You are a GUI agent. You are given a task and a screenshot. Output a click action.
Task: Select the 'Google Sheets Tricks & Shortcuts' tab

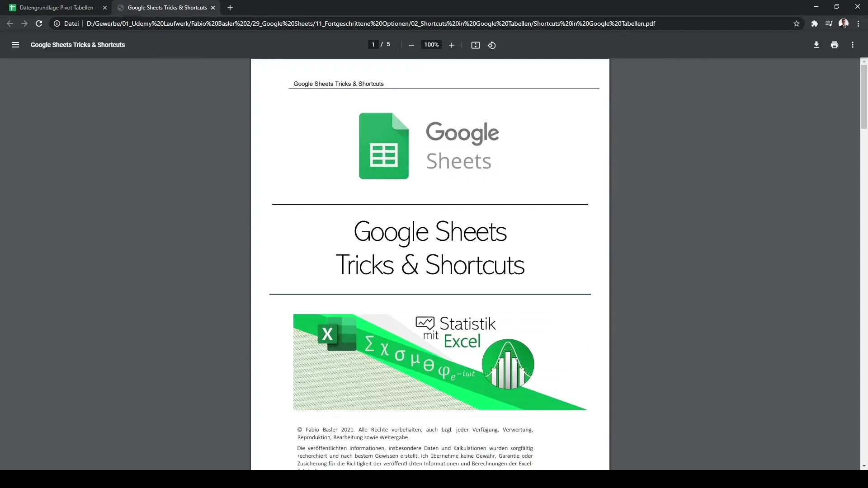click(166, 7)
